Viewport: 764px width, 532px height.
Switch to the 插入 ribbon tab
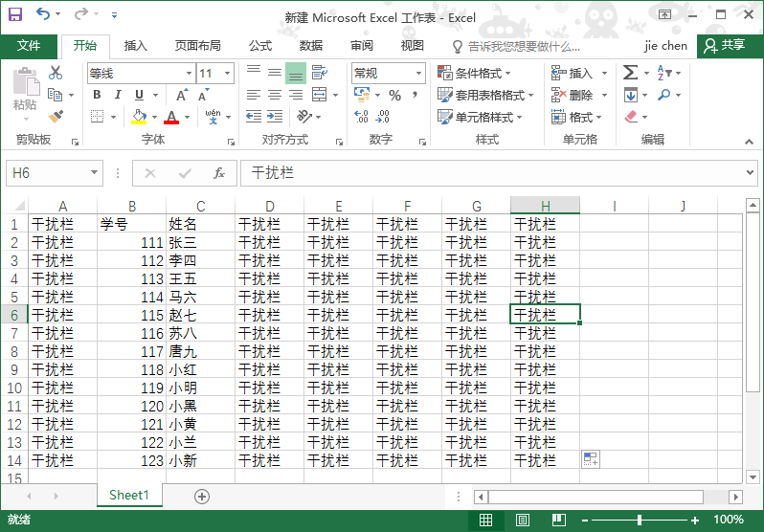pyautogui.click(x=136, y=45)
